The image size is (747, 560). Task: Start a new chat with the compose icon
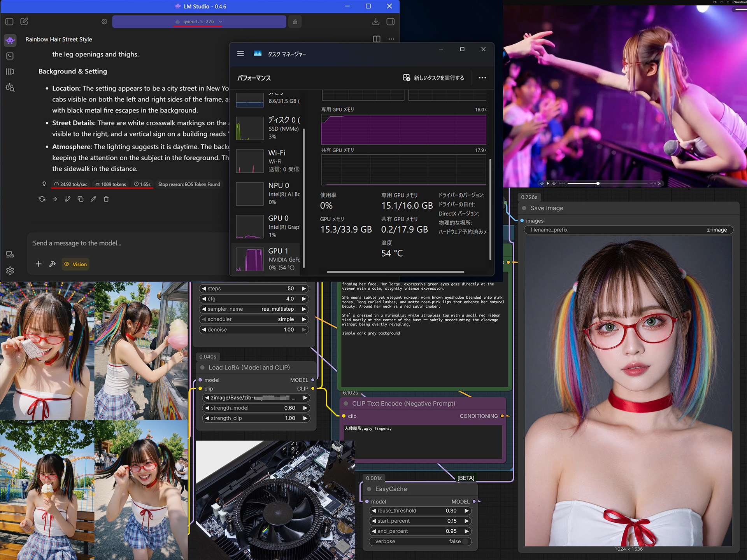[x=24, y=22]
